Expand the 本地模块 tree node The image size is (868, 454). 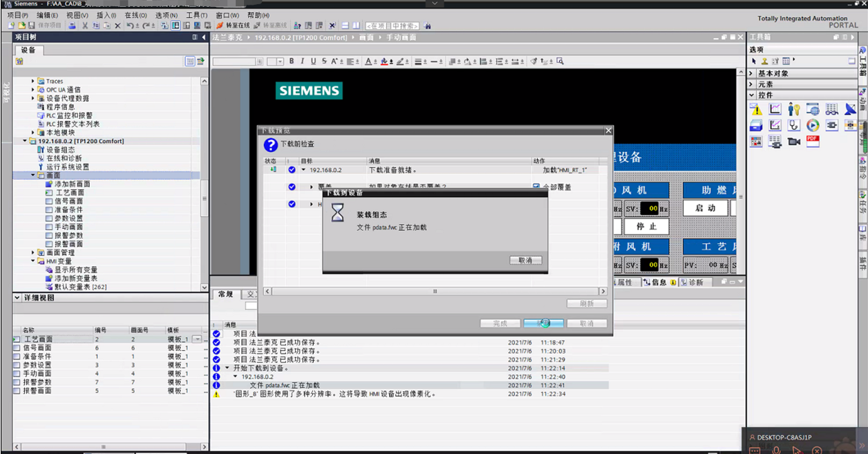click(32, 133)
